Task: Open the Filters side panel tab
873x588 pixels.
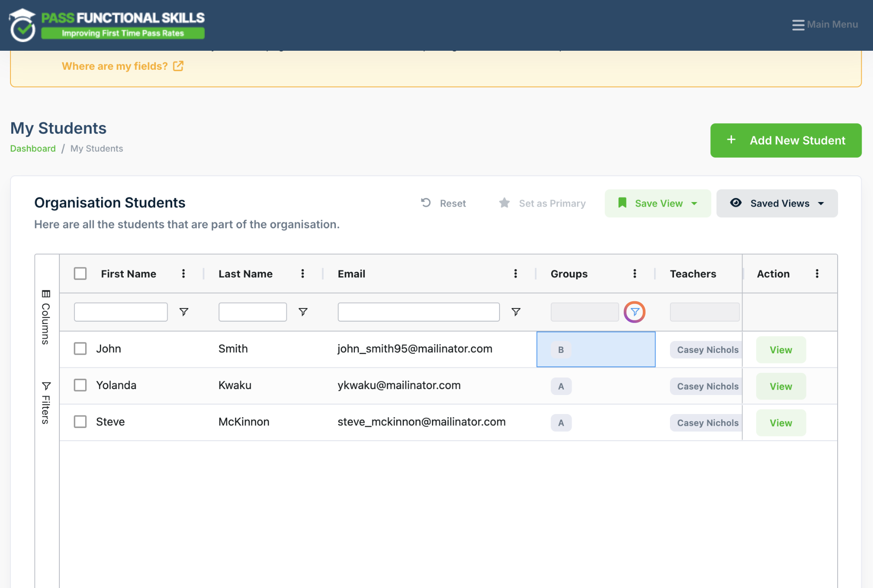Action: [x=46, y=403]
